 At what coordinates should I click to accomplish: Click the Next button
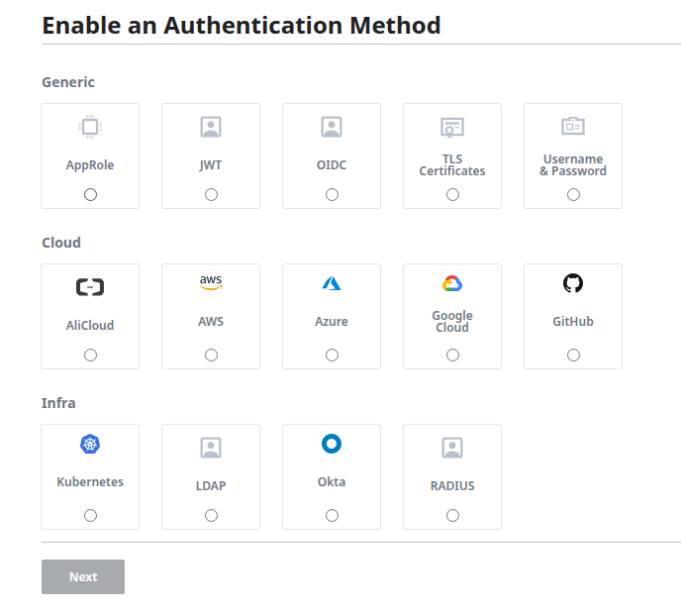pos(83,576)
